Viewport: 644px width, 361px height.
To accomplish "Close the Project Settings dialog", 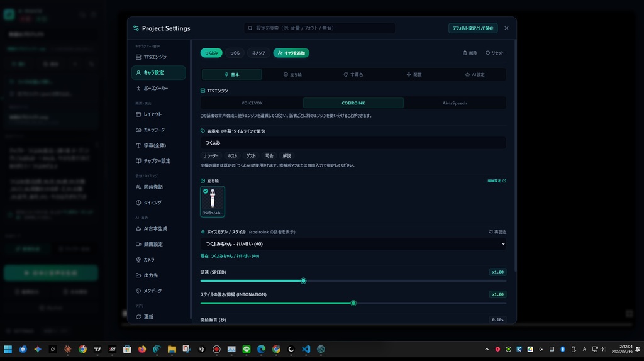I will tap(506, 28).
